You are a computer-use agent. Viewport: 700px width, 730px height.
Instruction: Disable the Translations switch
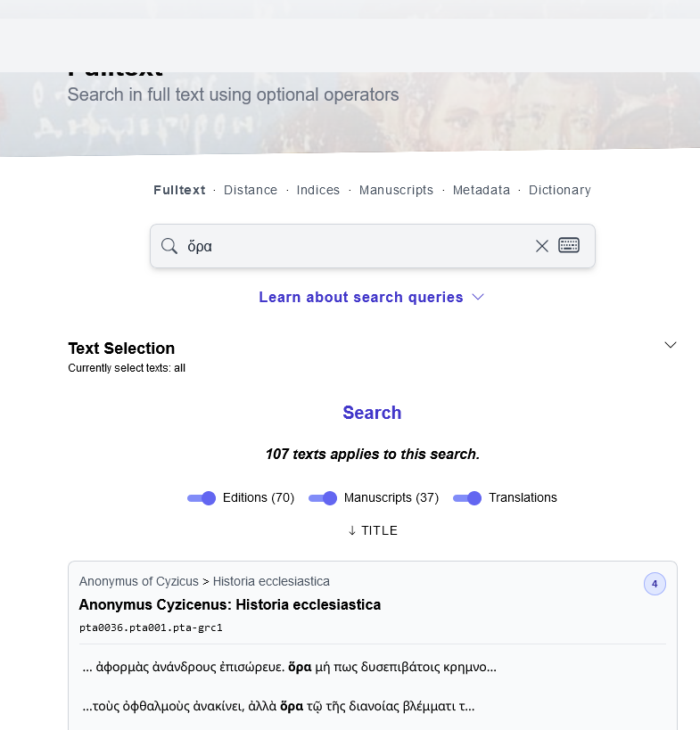pos(467,497)
